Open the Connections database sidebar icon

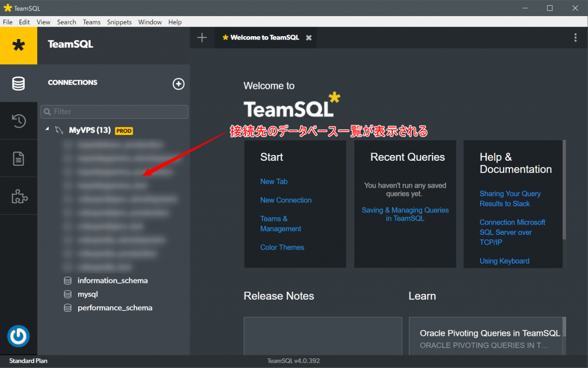(x=18, y=83)
